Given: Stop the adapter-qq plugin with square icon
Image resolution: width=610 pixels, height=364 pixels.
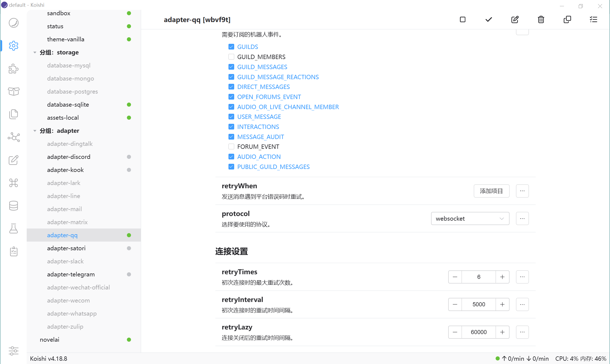Looking at the screenshot, I should 463,20.
